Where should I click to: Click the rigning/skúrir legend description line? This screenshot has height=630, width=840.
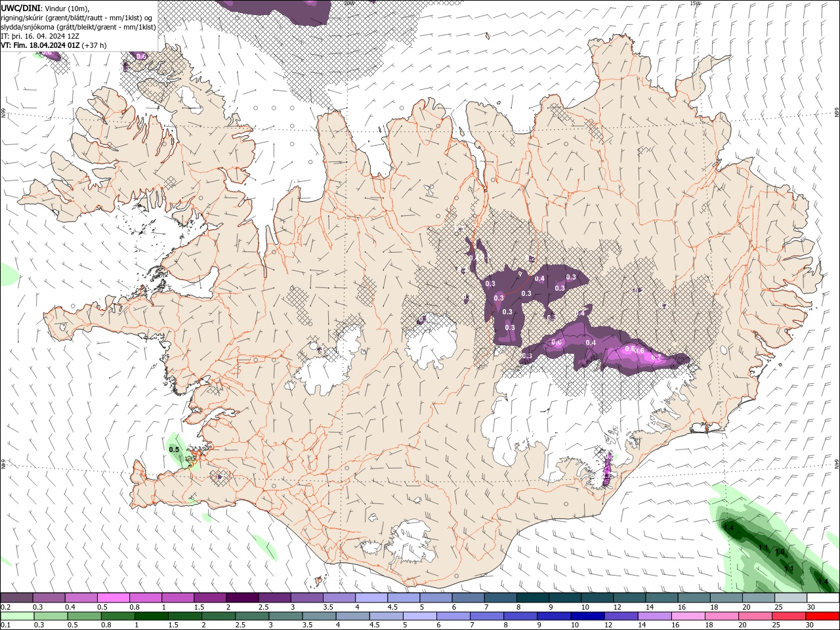[x=77, y=17]
